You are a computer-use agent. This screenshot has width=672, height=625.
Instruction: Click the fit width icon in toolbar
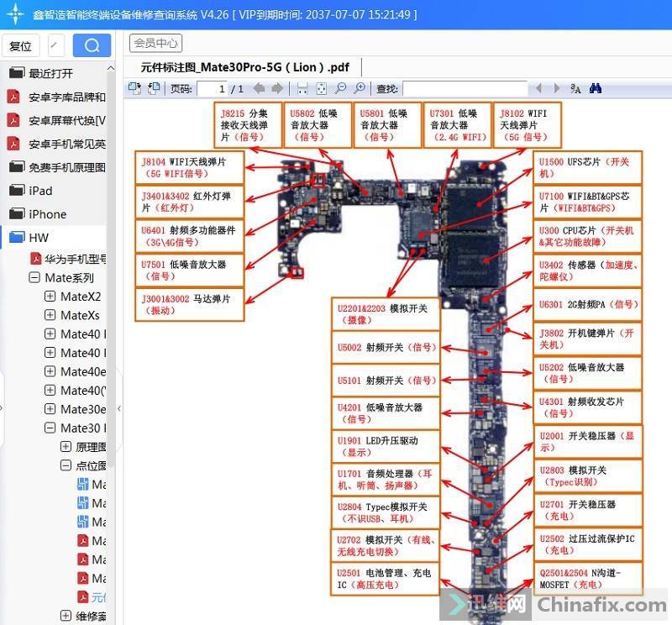click(302, 88)
